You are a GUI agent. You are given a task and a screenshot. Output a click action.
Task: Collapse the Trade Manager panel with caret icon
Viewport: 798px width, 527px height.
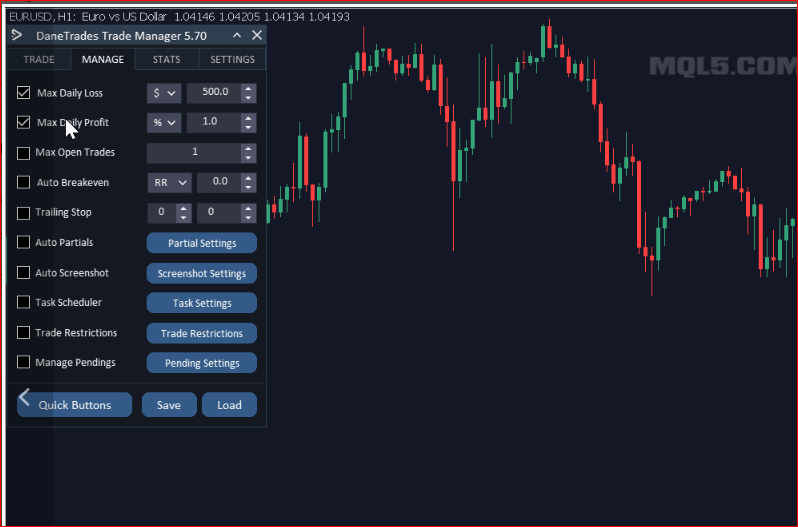point(237,36)
